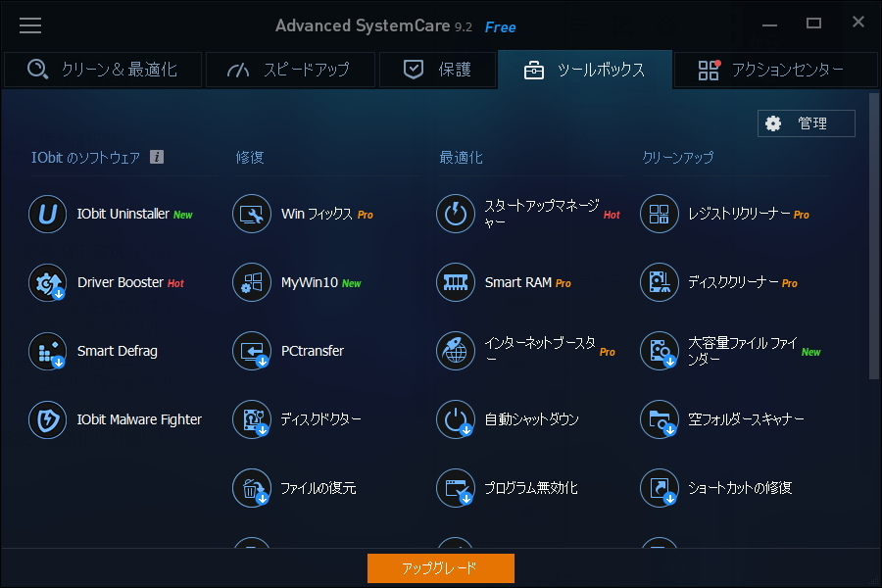Minimize the Advanced SystemCare window
The height and width of the screenshot is (588, 882).
[x=769, y=24]
